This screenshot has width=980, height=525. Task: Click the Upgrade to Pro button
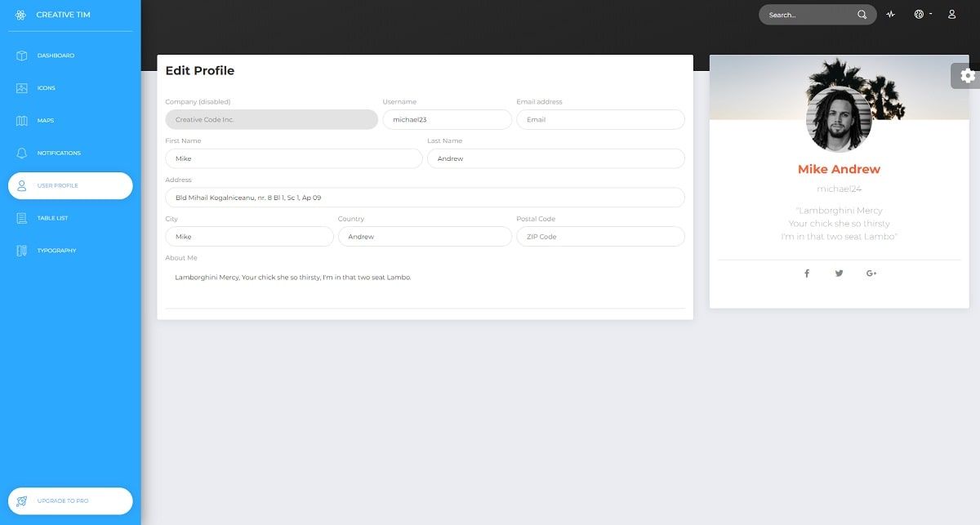(x=69, y=501)
